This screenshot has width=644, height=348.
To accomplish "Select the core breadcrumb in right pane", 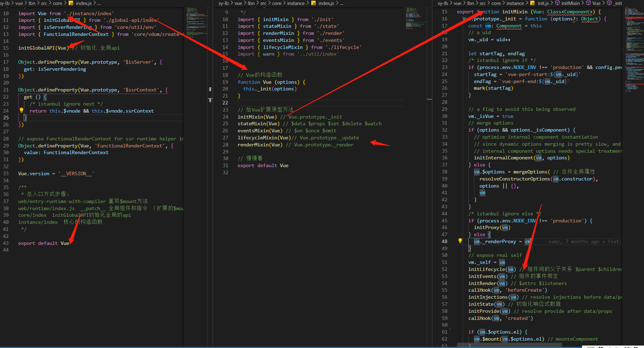I will [x=496, y=3].
